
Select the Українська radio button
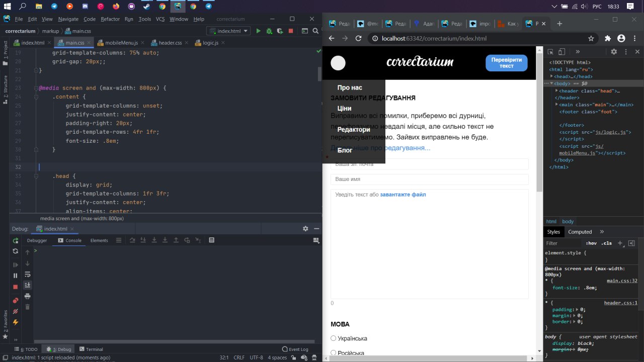click(333, 338)
